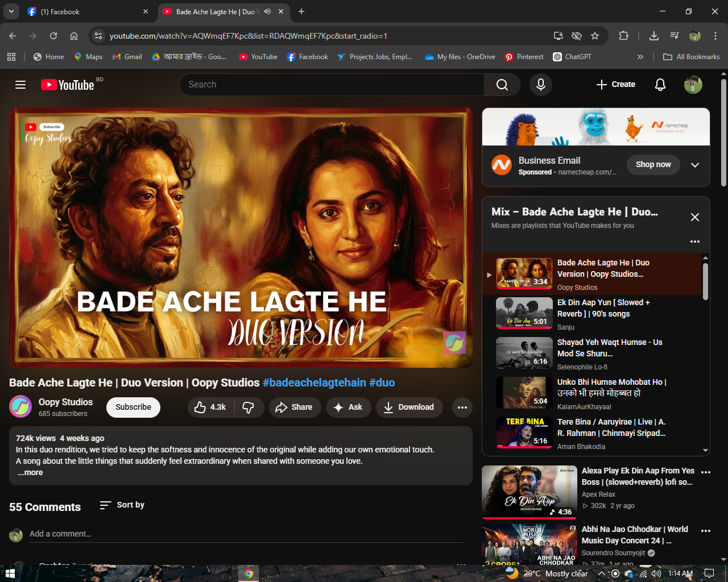Open the ChatGPT bookmark

[x=572, y=57]
